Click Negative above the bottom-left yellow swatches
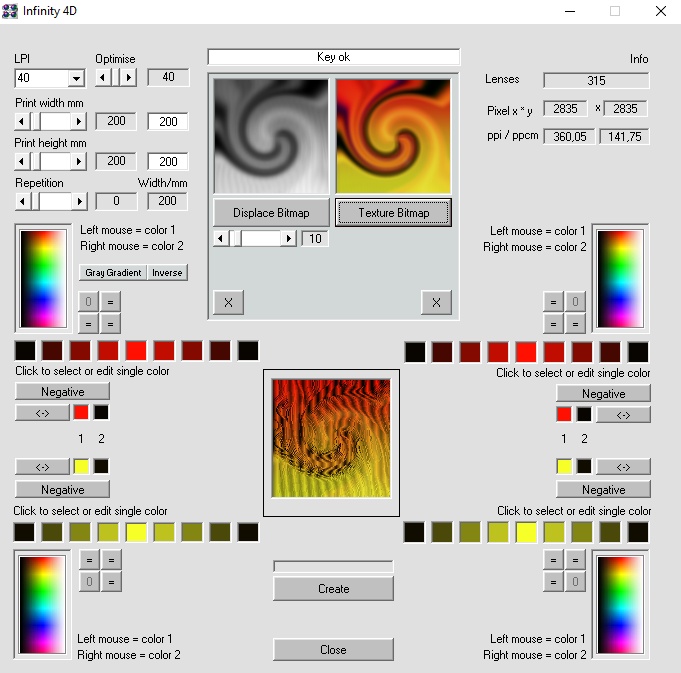This screenshot has height=673, width=681. click(x=62, y=489)
